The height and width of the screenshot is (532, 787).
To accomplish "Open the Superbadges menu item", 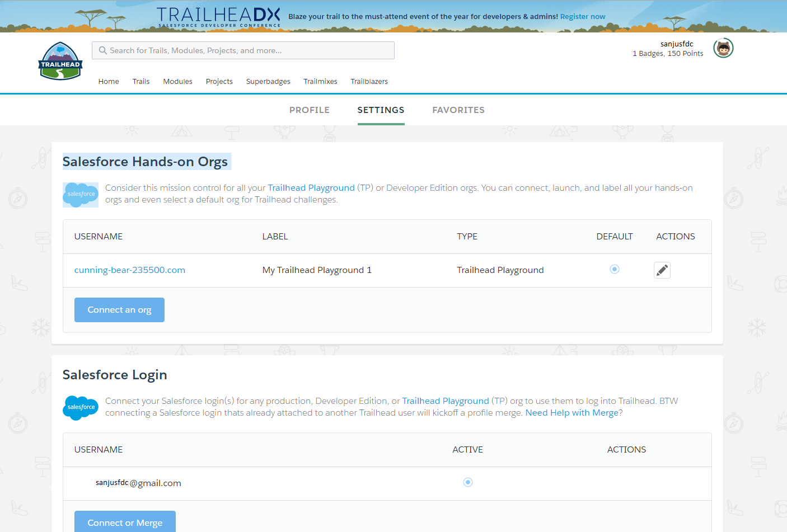I will click(268, 81).
